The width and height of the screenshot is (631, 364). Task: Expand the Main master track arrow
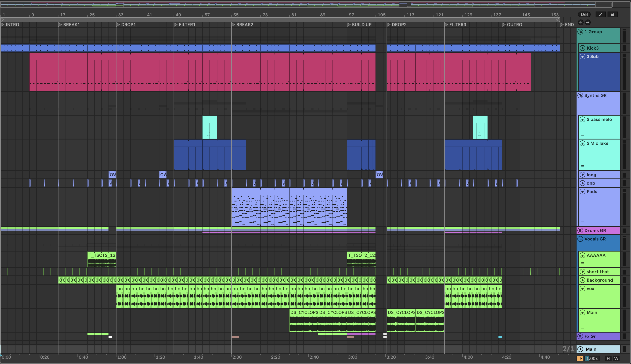[x=581, y=349]
